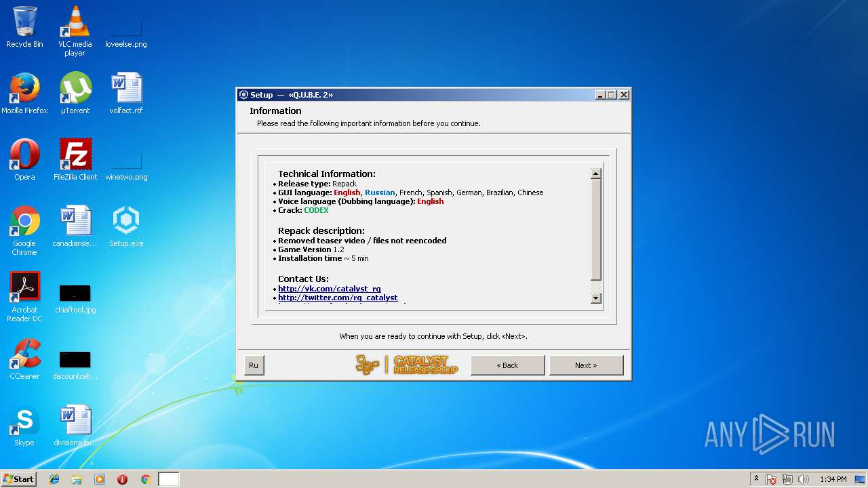Minimize the Setup window
The image size is (868, 488).
[x=600, y=95]
